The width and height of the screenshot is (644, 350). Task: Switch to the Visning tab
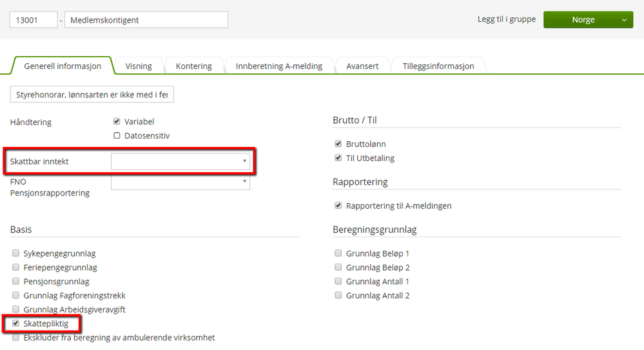pyautogui.click(x=139, y=66)
